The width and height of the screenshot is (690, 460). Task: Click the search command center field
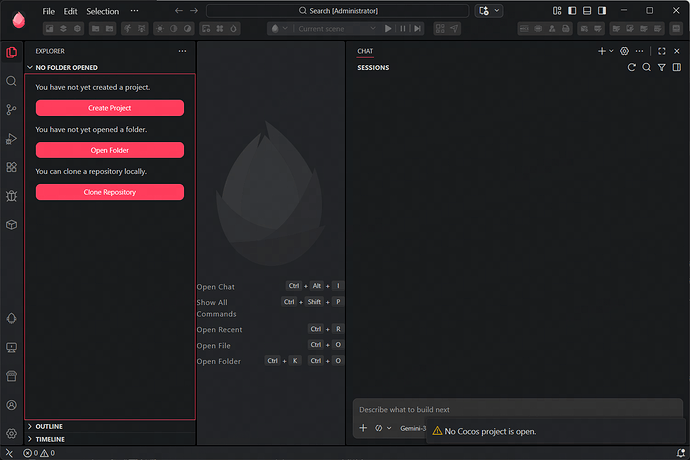[x=338, y=11]
